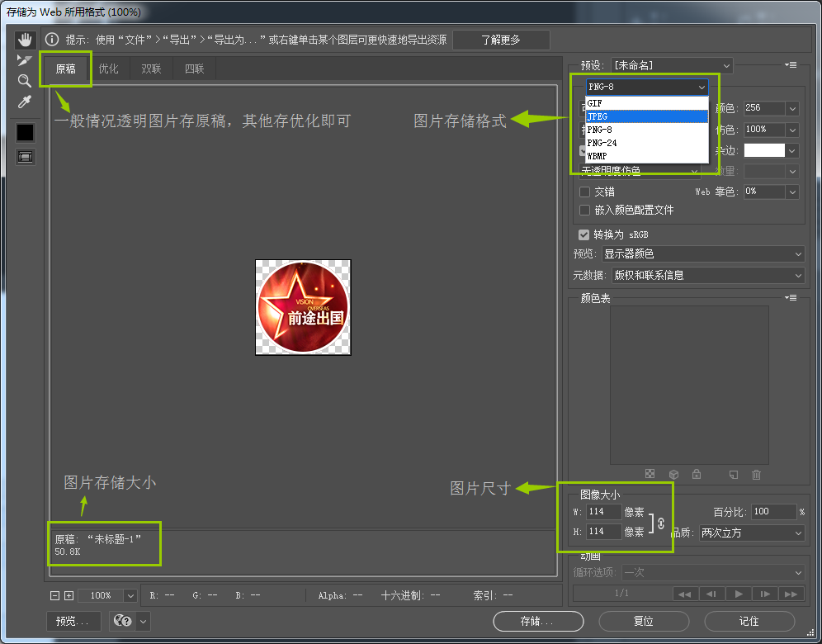Choose JPEG from the format list

647,116
